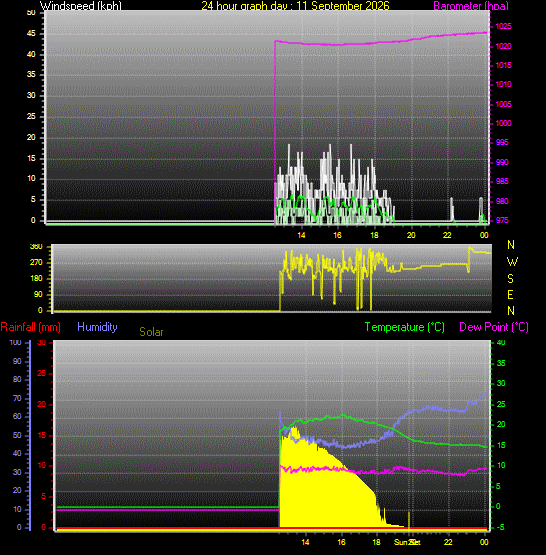Select humidity scale value 100
This screenshot has width=546, height=555.
tap(16, 343)
